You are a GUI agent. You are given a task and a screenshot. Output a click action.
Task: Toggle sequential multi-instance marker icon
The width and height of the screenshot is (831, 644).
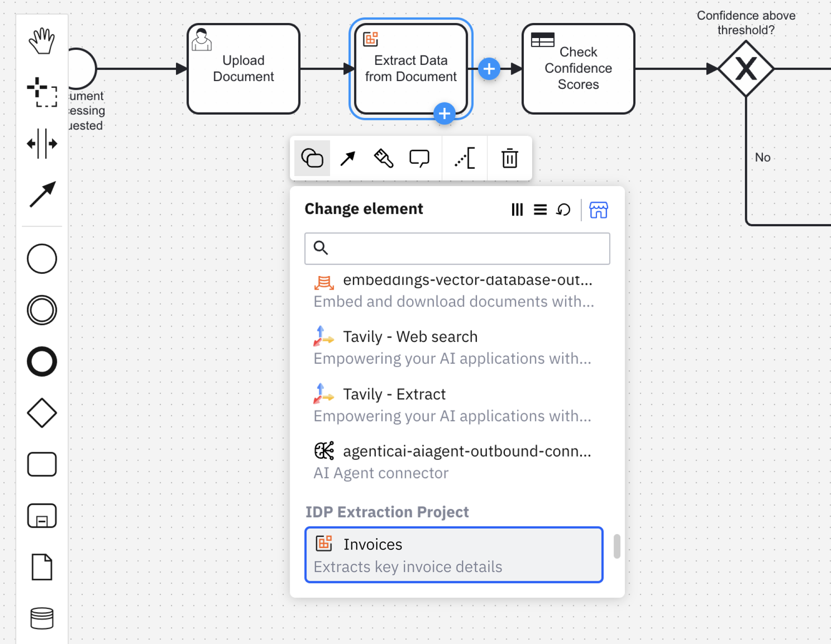point(540,210)
